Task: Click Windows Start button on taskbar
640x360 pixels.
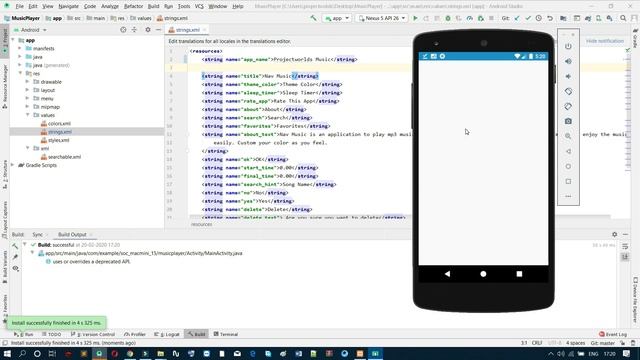Action: point(7,353)
